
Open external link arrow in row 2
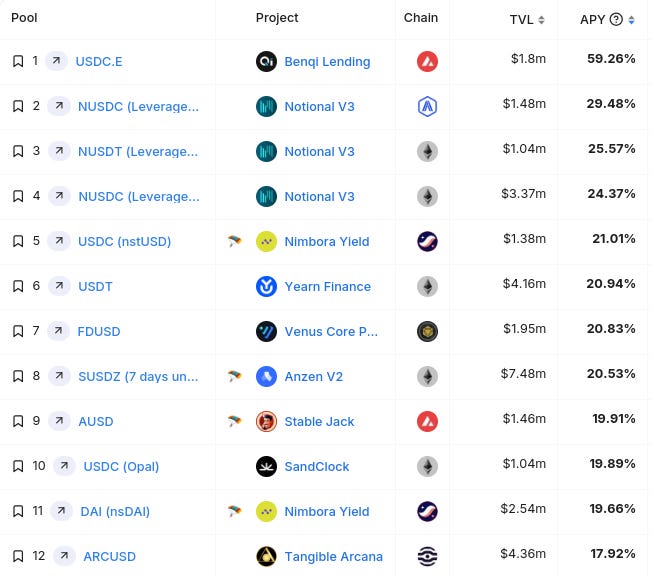[59, 106]
